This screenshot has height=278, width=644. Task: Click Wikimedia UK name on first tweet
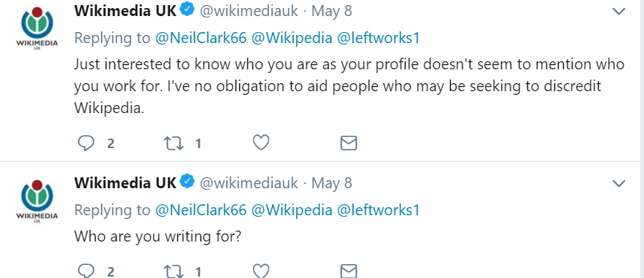coord(125,11)
